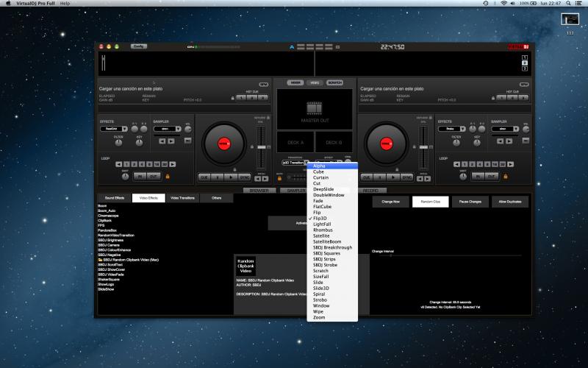Choose Alpha from the transition list
This screenshot has height=368, width=588.
click(332, 166)
